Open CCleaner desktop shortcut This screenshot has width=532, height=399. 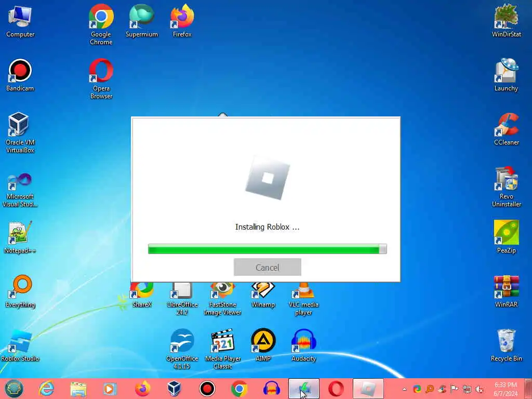(x=506, y=129)
